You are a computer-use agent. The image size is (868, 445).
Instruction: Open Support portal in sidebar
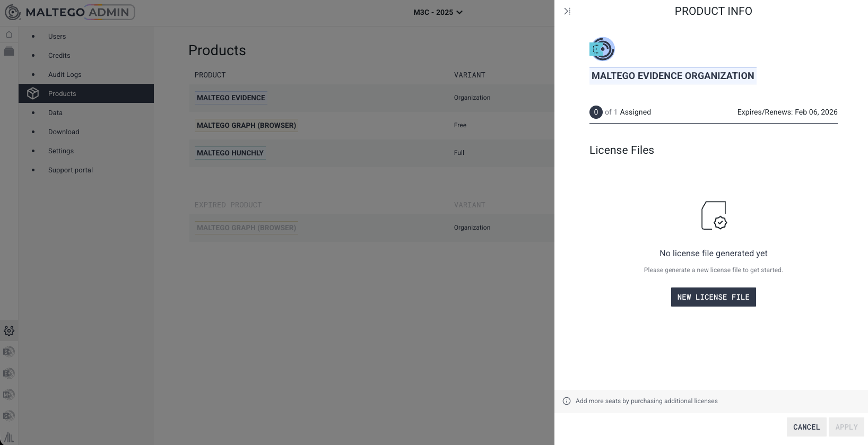70,170
